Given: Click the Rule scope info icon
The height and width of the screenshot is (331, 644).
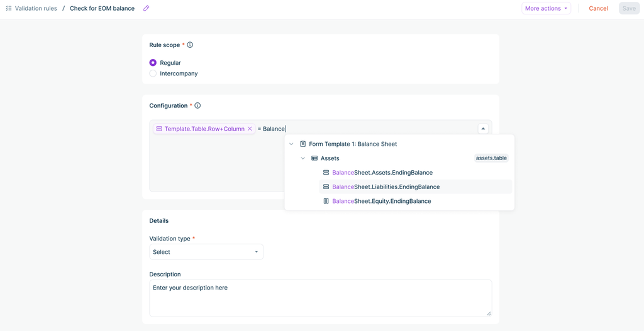Looking at the screenshot, I should [190, 45].
